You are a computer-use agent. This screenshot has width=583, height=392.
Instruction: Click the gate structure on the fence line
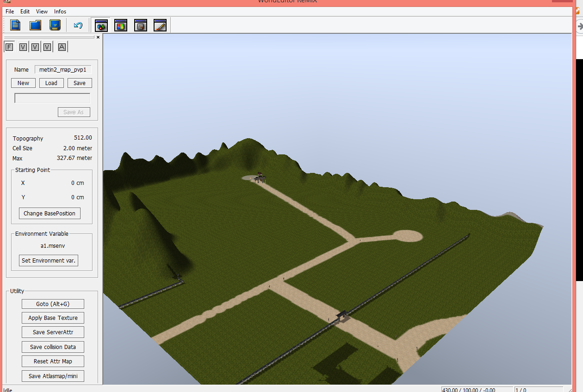(342, 316)
